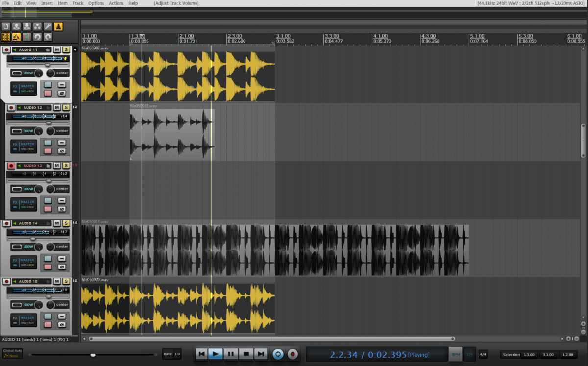
Task: Click the New Project toolbar icon
Action: (6, 26)
